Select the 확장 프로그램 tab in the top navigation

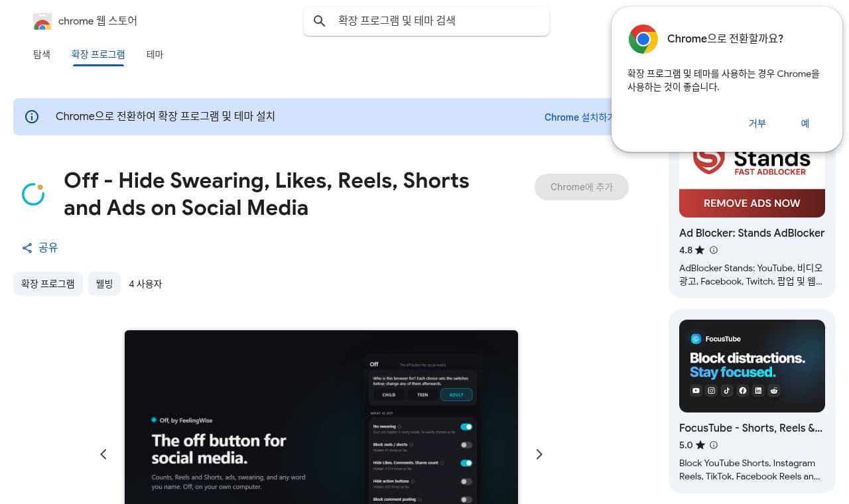(98, 54)
